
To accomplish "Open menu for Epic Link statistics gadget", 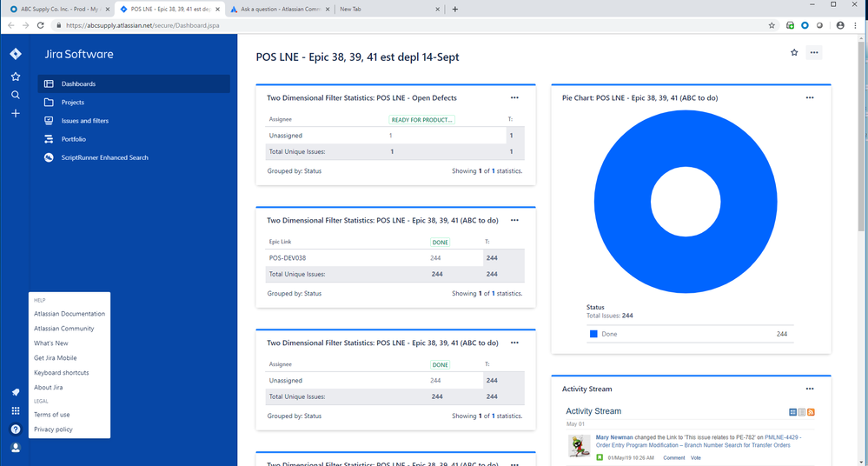I will 514,220.
